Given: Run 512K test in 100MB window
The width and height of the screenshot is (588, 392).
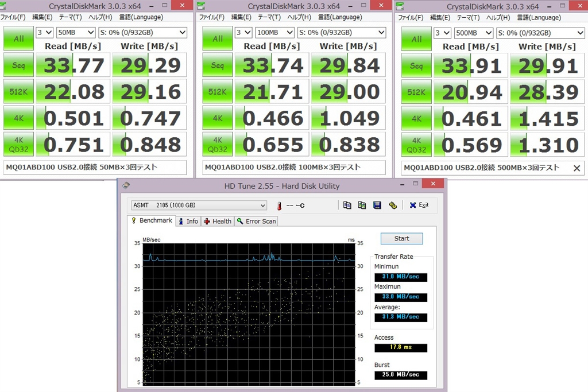Looking at the screenshot, I should click(x=218, y=91).
